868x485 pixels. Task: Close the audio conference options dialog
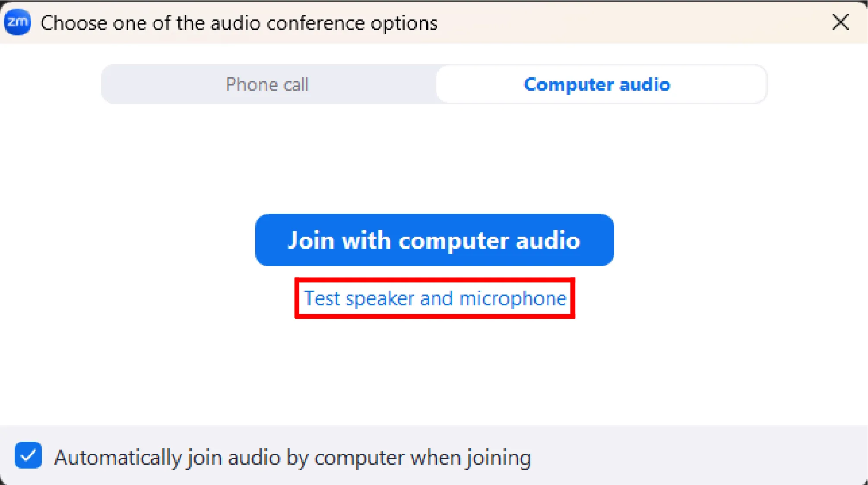point(840,22)
